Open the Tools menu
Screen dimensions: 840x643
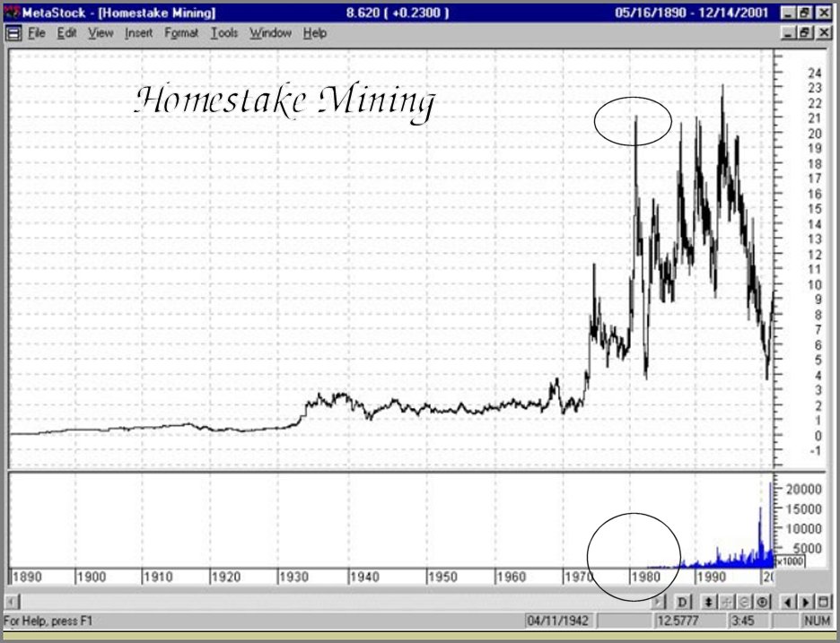[x=224, y=33]
